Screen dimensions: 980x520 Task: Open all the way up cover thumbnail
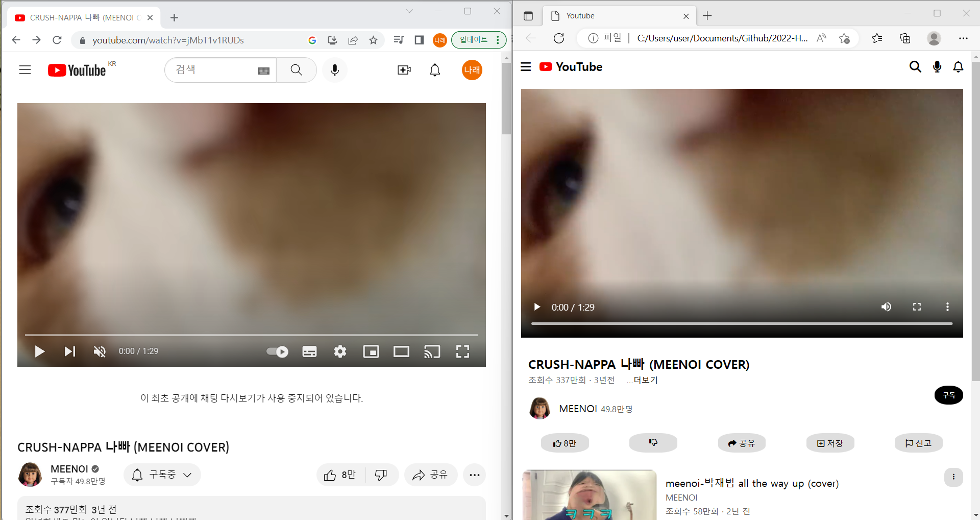pos(590,495)
